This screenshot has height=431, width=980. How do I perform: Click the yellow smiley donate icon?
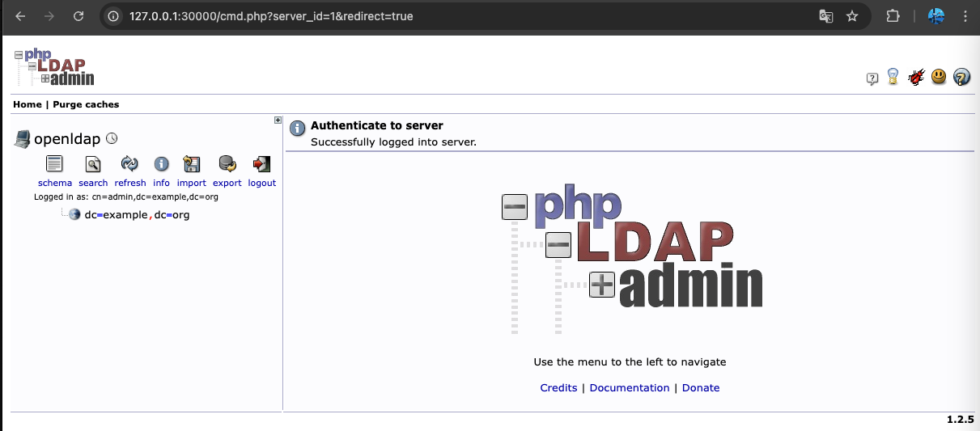point(939,76)
